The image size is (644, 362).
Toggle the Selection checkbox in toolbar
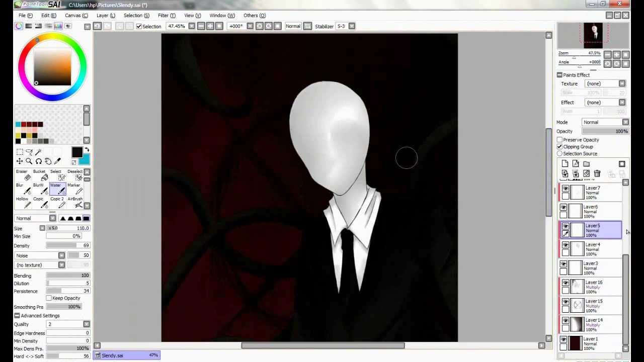pos(139,26)
